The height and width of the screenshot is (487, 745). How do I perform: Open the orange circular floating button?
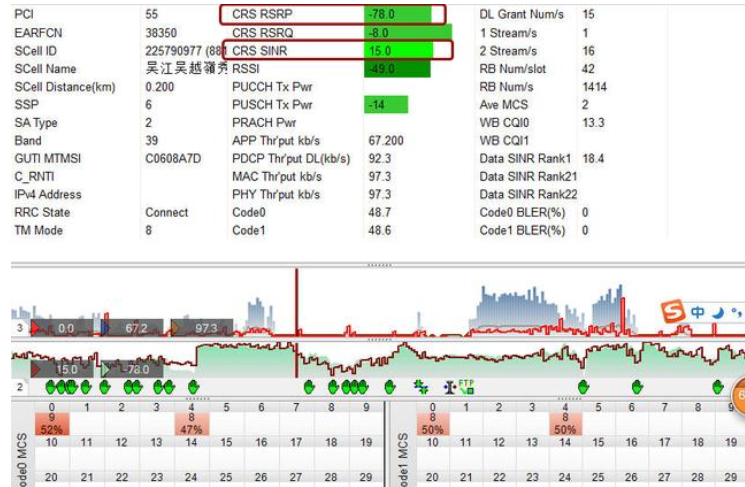tap(740, 398)
